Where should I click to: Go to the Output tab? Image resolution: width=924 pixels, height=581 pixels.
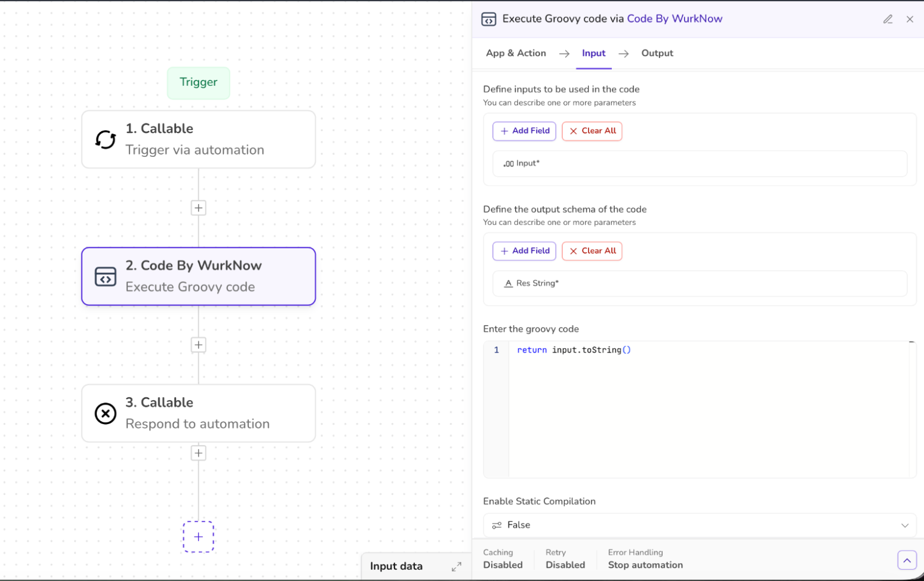click(x=657, y=53)
